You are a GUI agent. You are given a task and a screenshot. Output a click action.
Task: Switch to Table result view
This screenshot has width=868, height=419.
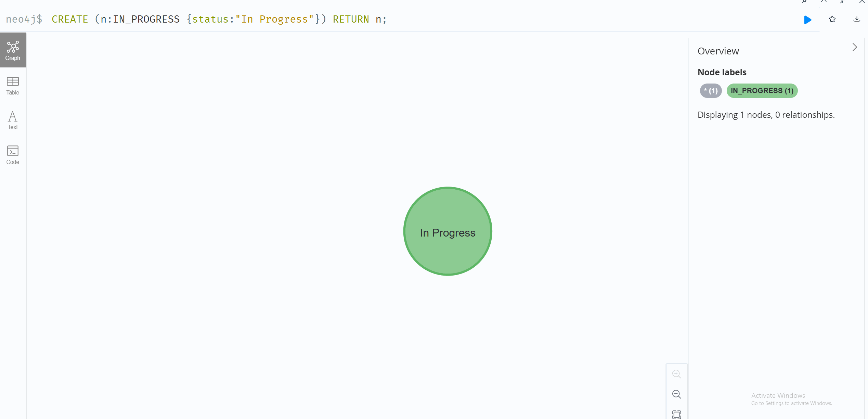click(13, 86)
